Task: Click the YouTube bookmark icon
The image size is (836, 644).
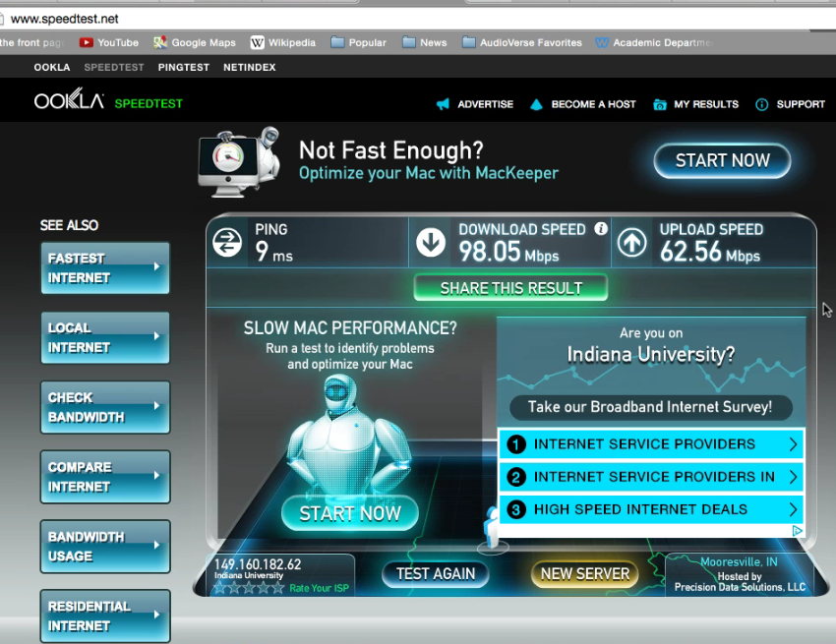Action: pos(87,42)
